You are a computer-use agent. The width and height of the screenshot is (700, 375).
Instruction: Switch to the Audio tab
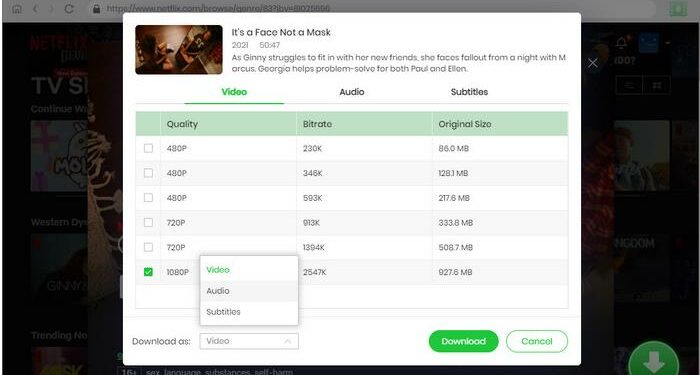352,92
